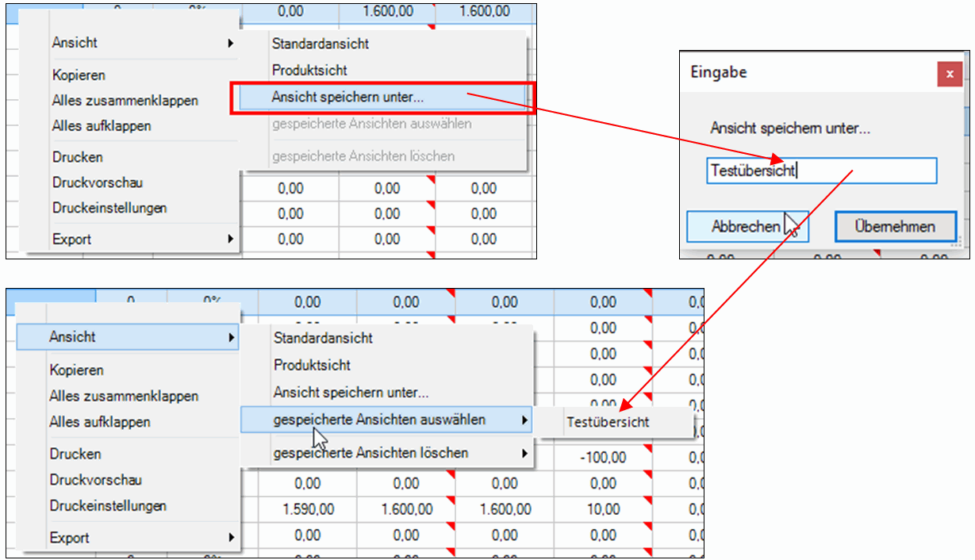Expand the enabled gespeicherte Ansichten auswählen submenu
Viewport: 975px width, 560px height.
coord(379,420)
